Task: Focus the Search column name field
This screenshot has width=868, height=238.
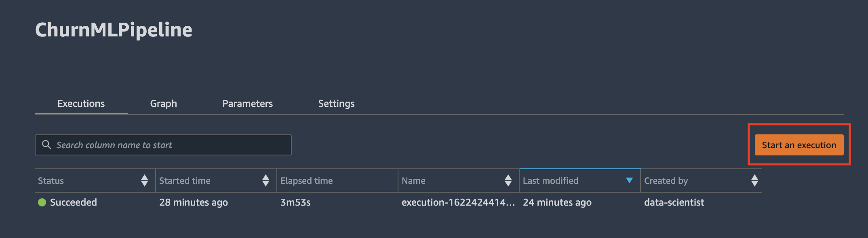Action: pos(163,145)
